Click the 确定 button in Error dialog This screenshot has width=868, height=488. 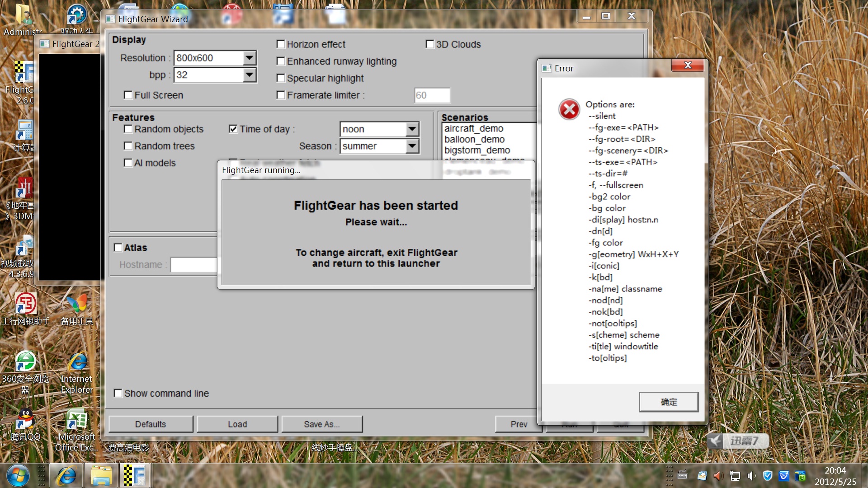pyautogui.click(x=669, y=402)
